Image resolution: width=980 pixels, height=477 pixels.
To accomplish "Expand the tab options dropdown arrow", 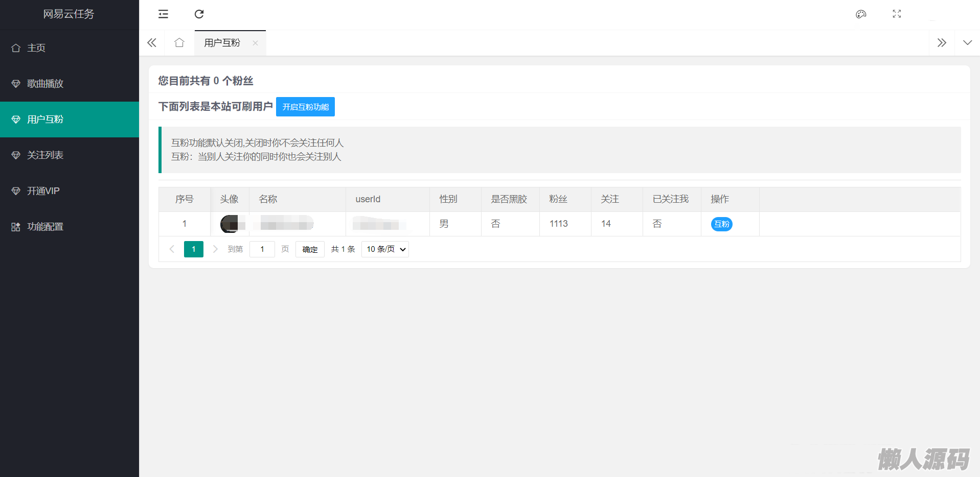I will coord(967,43).
